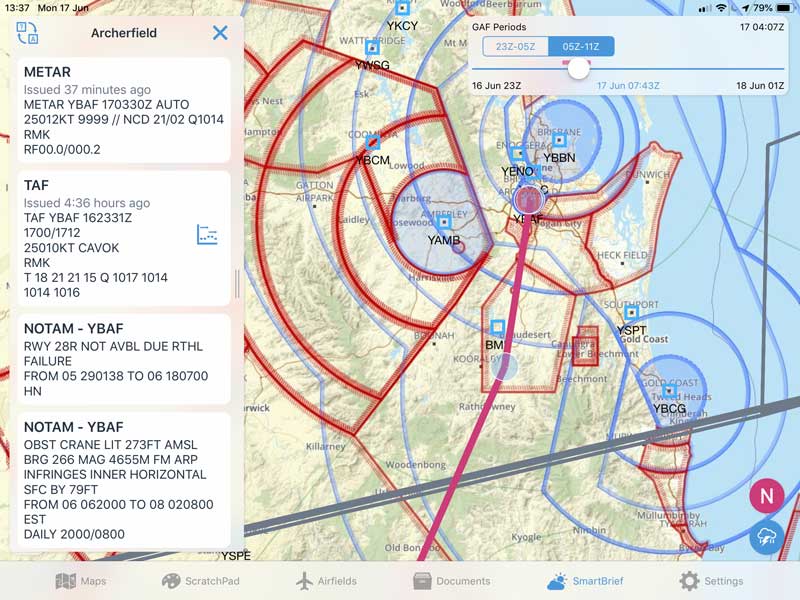Viewport: 800px width, 600px height.
Task: Open the METAR card for YBAF
Action: (x=124, y=110)
